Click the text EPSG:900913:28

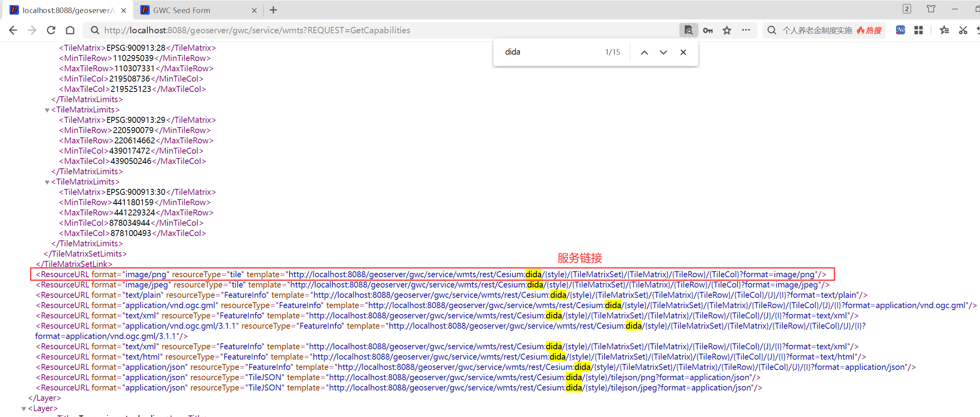136,48
